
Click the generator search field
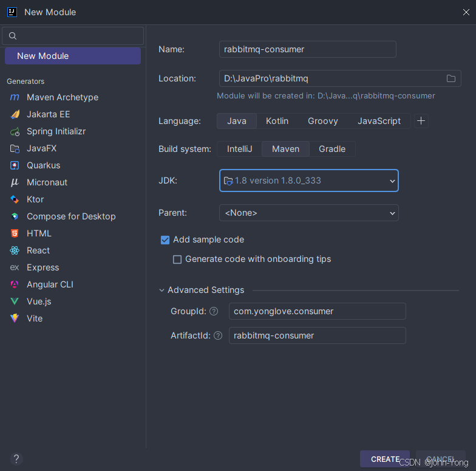coord(73,36)
